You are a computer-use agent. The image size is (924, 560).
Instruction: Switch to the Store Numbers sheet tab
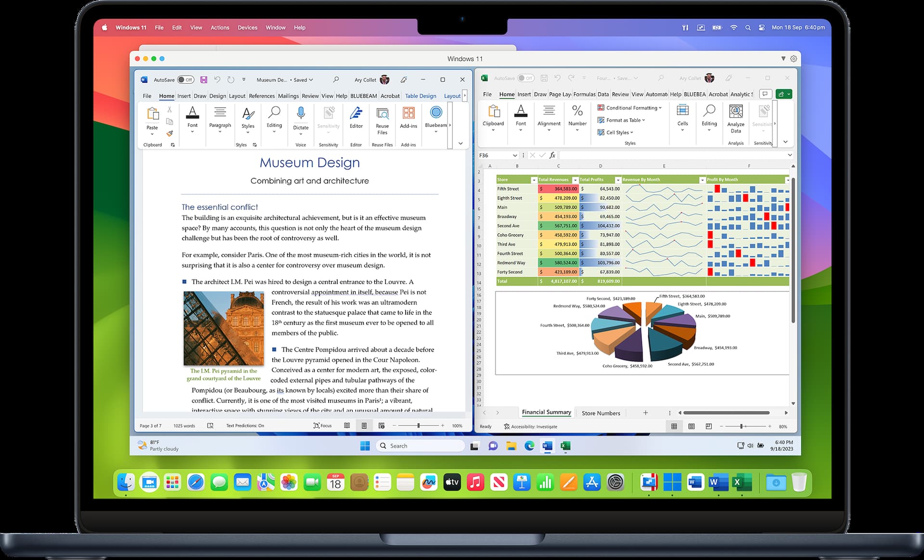601,413
